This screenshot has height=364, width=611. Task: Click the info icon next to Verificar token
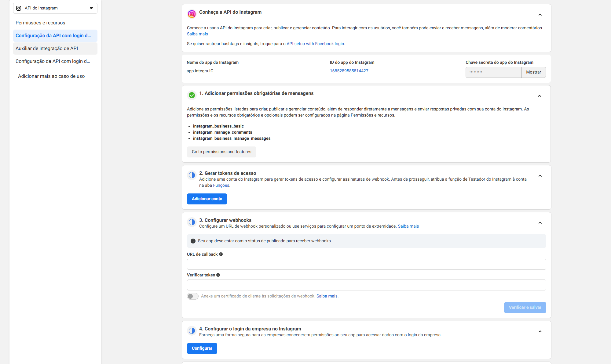tap(218, 275)
